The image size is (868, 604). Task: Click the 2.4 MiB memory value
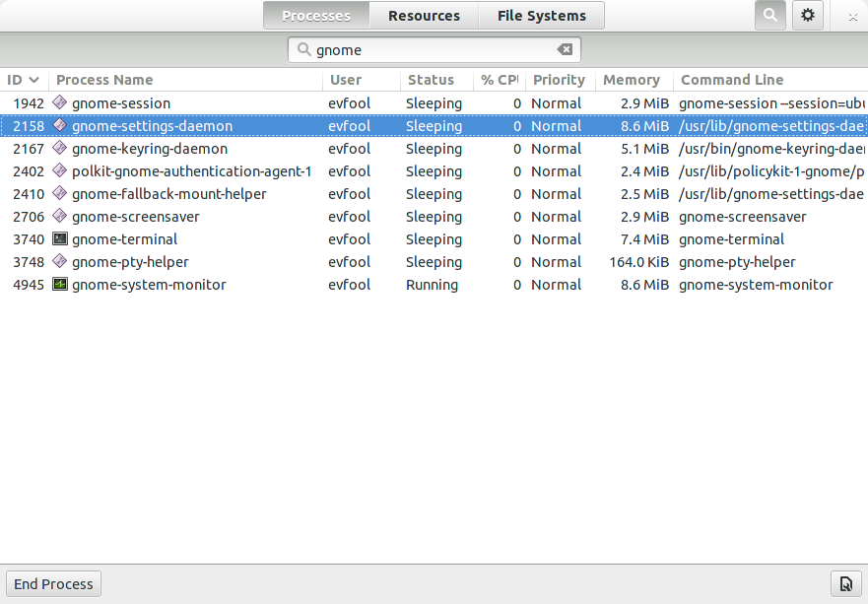click(644, 171)
